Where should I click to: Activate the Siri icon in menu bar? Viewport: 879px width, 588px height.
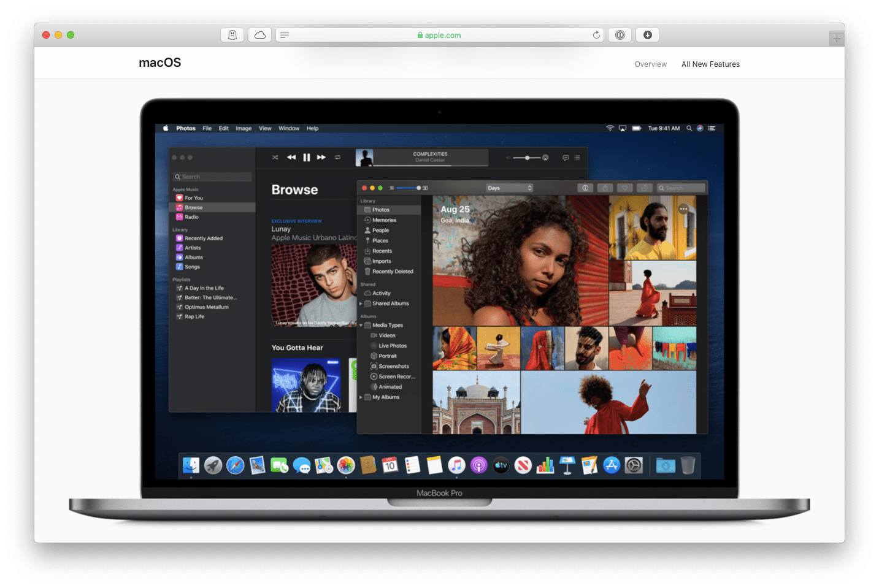point(700,128)
